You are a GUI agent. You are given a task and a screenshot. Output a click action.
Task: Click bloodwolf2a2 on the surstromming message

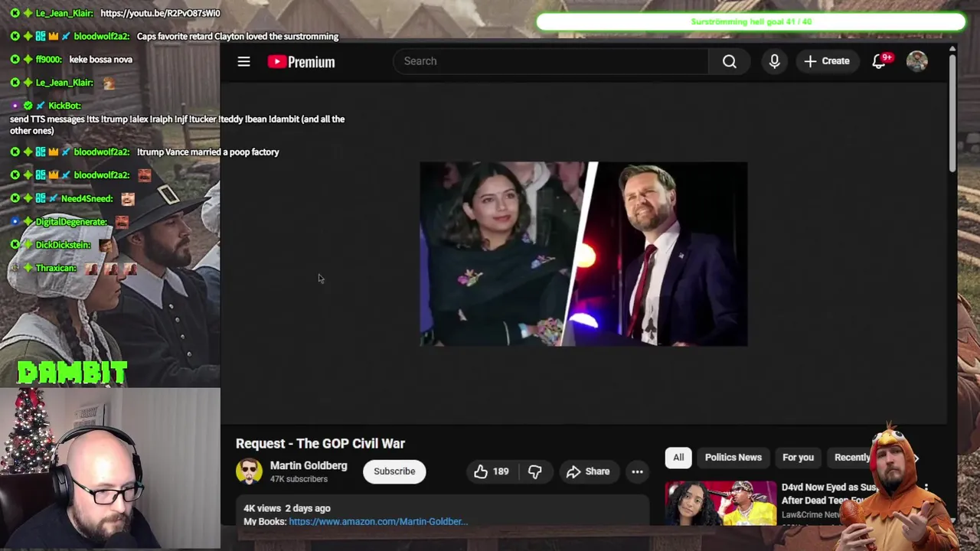click(101, 37)
